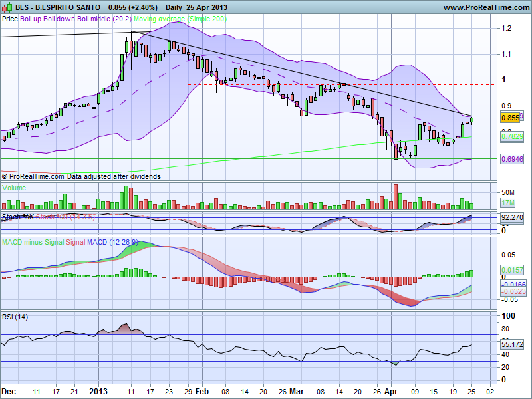This screenshot has width=532, height=399.
Task: Click the -0.0166 MACD value tag
Action: 513,285
